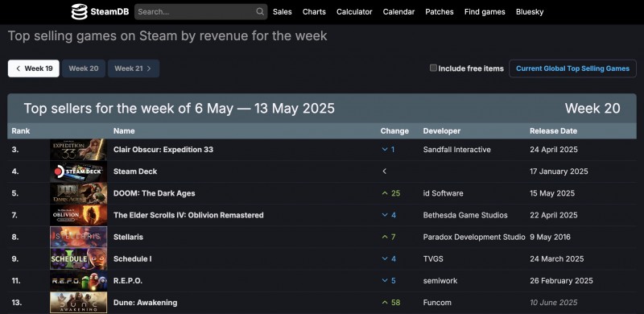
Task: Open the R.E.P.O. game thumbnail
Action: [78, 281]
